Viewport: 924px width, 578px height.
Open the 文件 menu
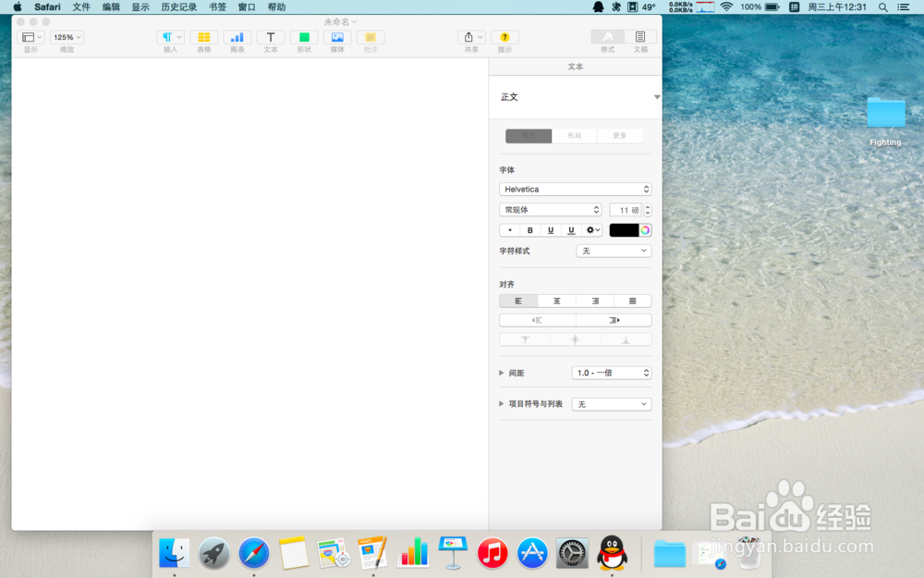81,7
